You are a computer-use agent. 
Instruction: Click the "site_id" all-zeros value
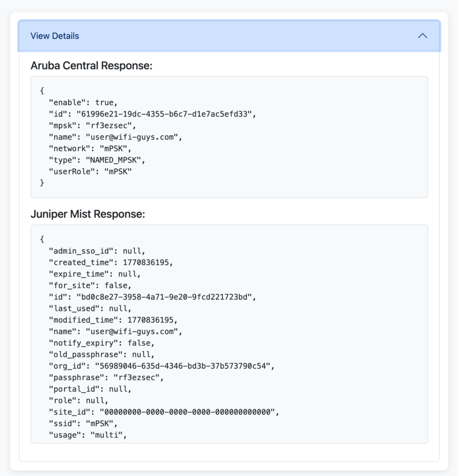(186, 412)
